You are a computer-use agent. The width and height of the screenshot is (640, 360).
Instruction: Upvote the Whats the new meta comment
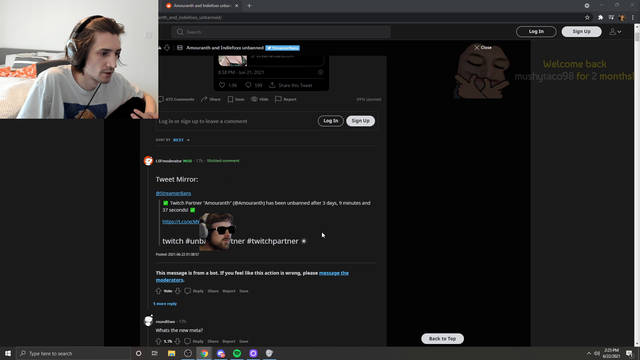pyautogui.click(x=158, y=341)
